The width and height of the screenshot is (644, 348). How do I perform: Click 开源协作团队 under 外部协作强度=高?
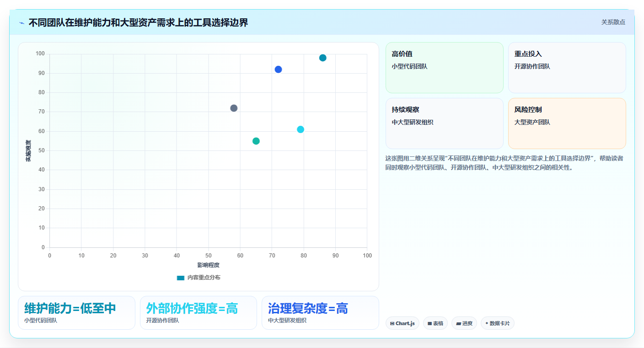(x=163, y=321)
